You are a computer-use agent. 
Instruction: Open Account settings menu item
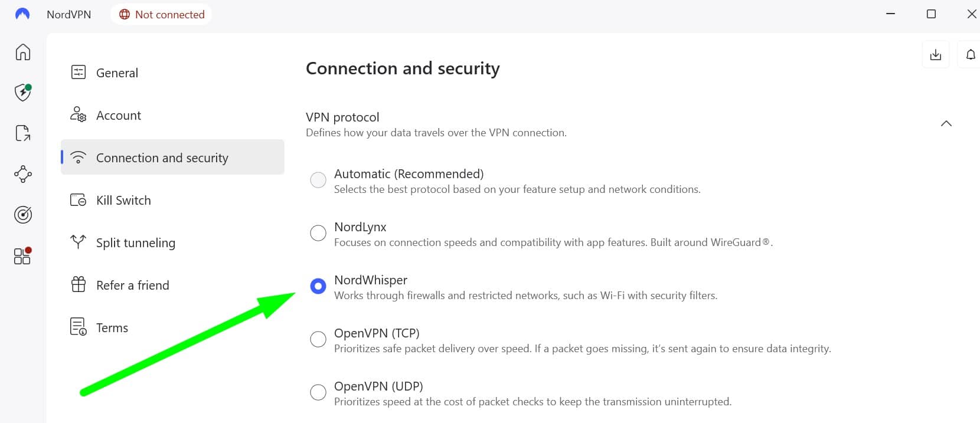[x=172, y=115]
